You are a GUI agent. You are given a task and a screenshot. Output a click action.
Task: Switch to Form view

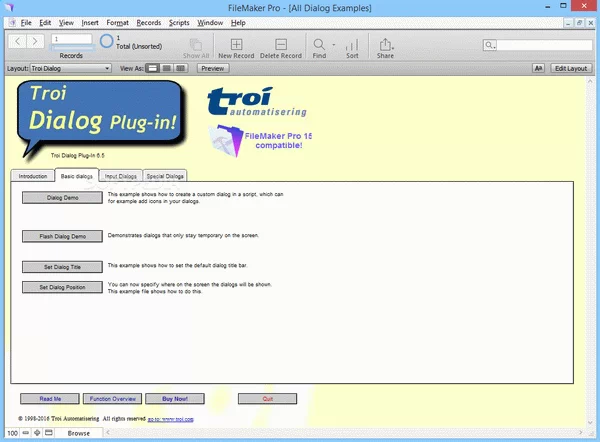(x=152, y=69)
